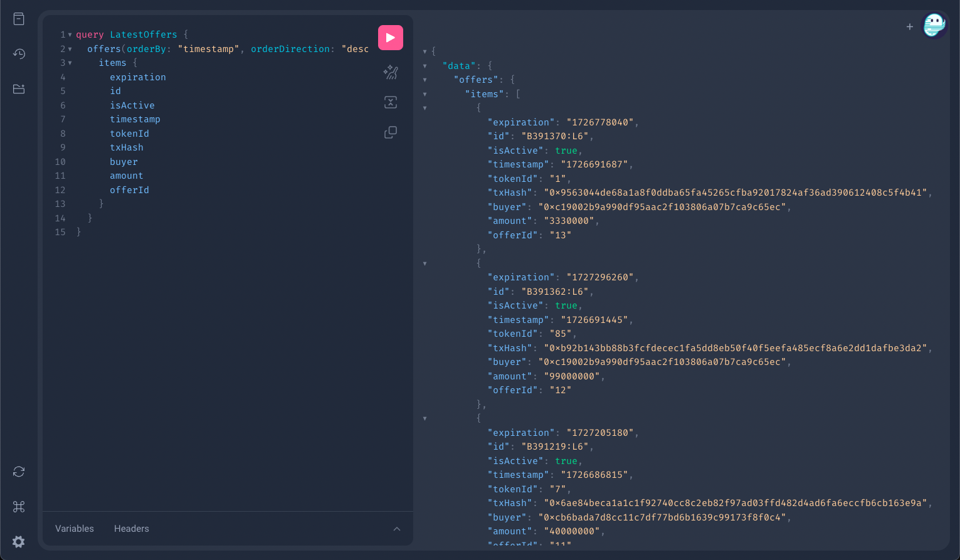Collapse the "data" object in response
This screenshot has height=560, width=960.
(x=425, y=66)
